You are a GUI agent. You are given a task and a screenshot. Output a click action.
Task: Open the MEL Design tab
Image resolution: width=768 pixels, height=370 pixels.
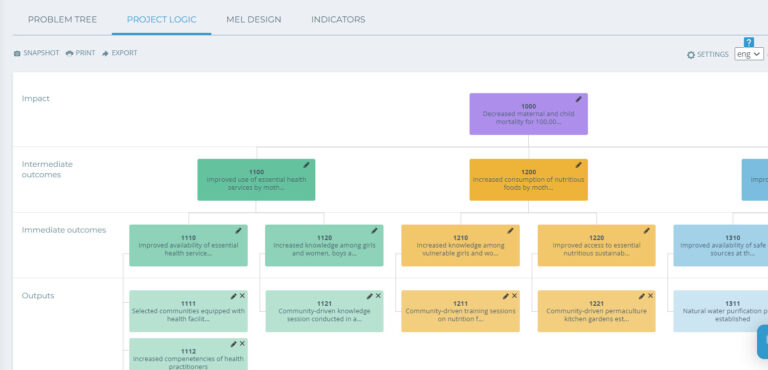coord(254,20)
